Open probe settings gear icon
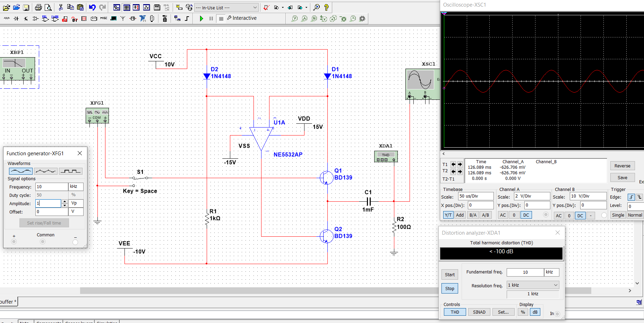The width and height of the screenshot is (644, 323). pos(362,18)
